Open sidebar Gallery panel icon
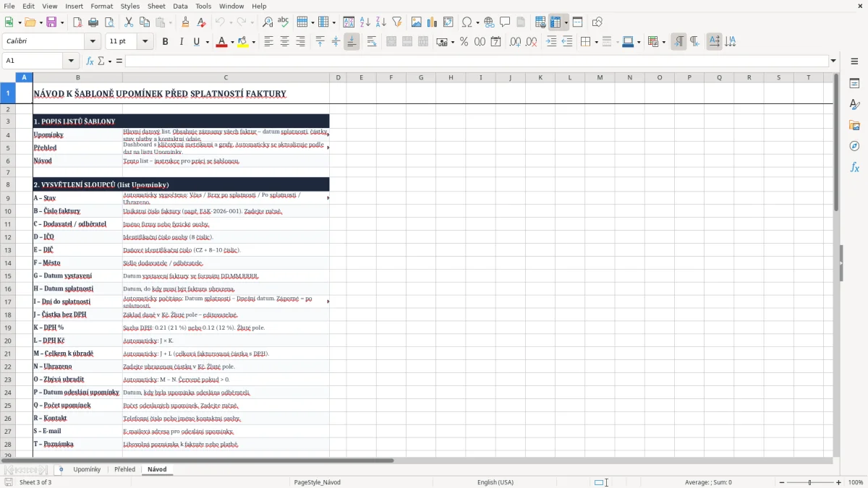The width and height of the screenshot is (868, 488). coord(854,126)
